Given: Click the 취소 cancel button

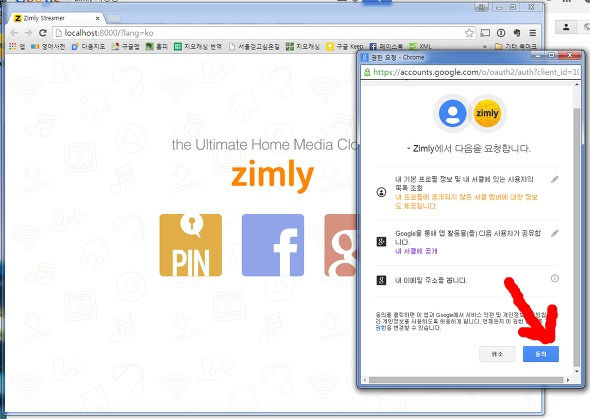Looking at the screenshot, I should [x=497, y=354].
